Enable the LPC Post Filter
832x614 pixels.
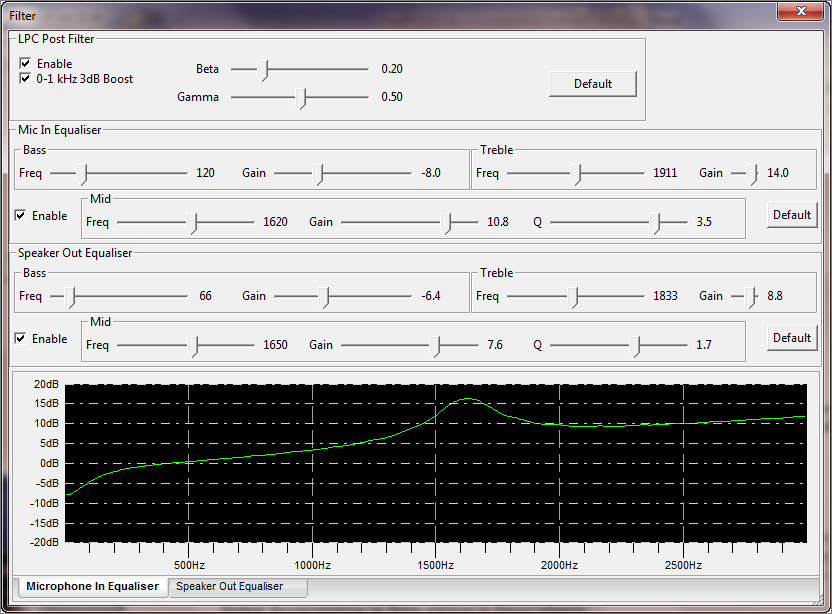coord(24,63)
